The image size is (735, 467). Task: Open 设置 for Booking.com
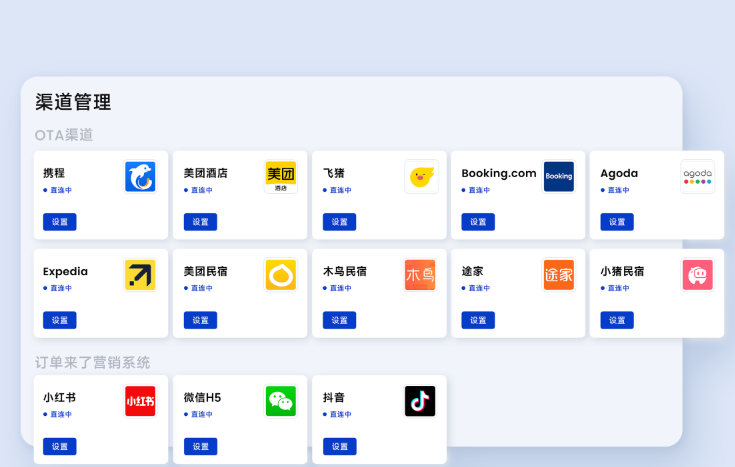(x=478, y=222)
